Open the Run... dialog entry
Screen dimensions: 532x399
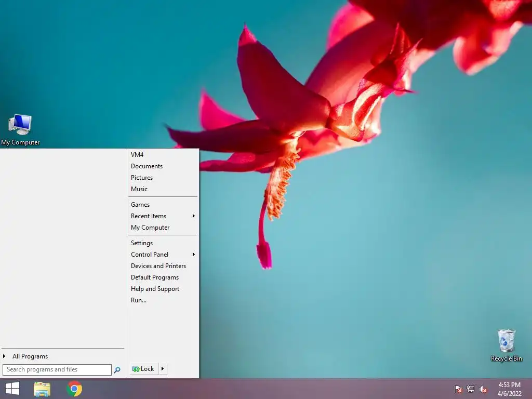point(163,300)
